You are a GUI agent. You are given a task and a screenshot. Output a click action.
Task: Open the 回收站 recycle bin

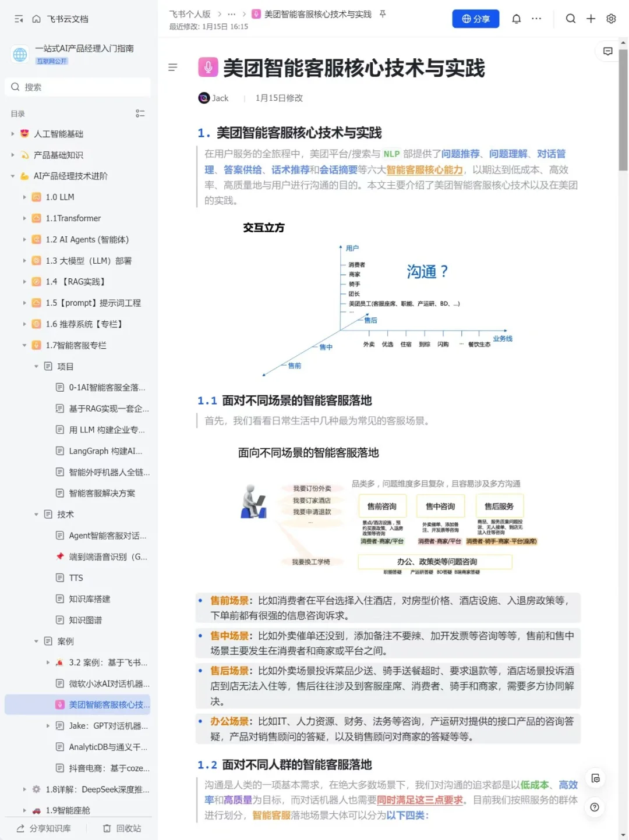[122, 828]
